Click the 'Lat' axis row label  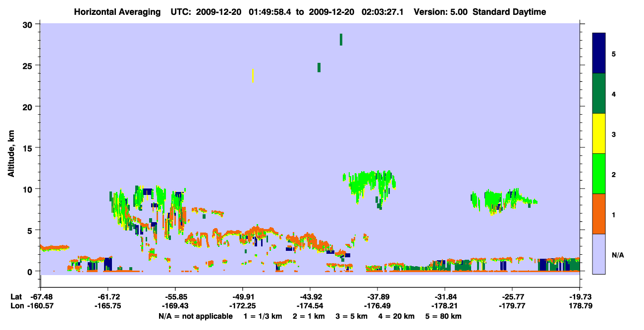(16, 297)
